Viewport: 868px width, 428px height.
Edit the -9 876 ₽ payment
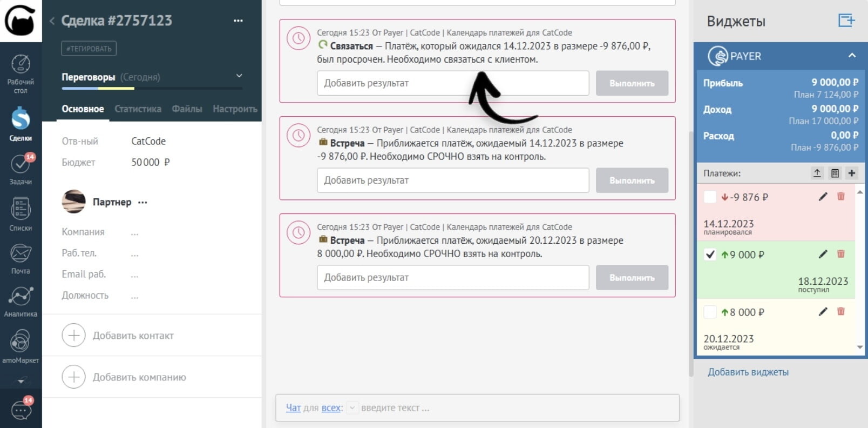point(823,197)
